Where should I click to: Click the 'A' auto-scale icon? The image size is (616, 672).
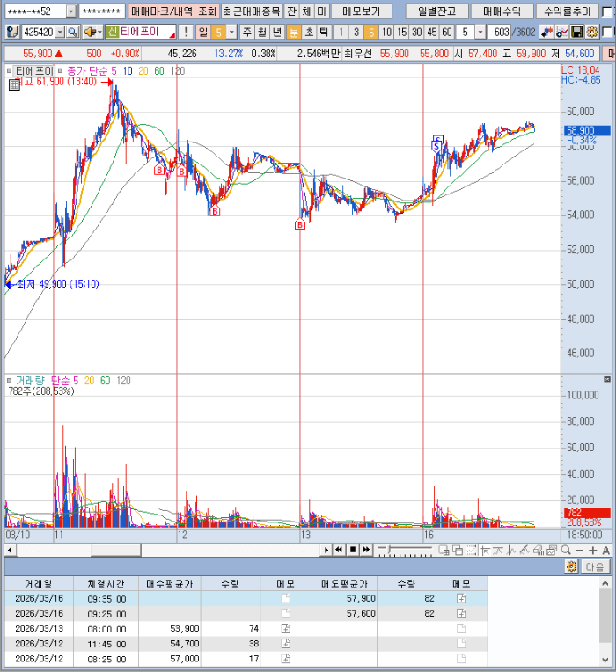(x=605, y=551)
